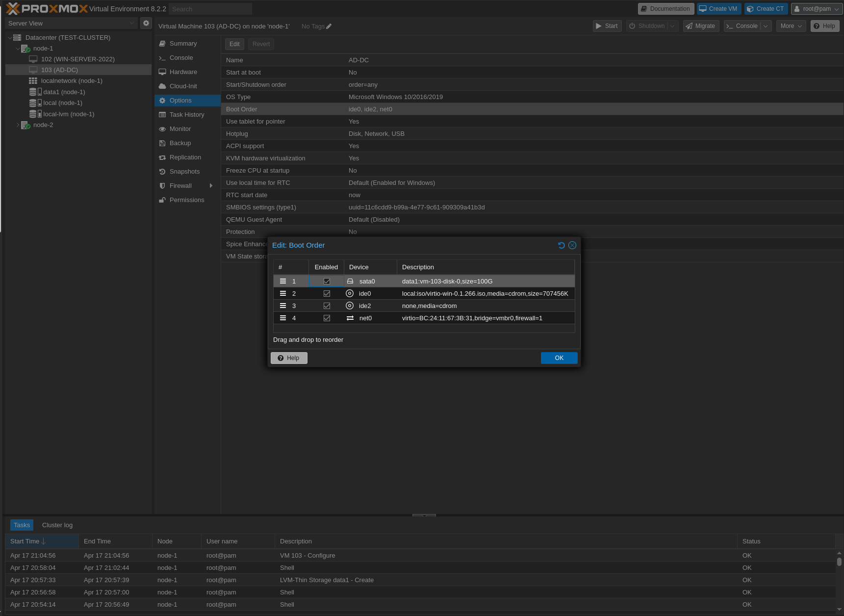This screenshot has height=616, width=844.
Task: Open Task History for the VM
Action: point(187,114)
